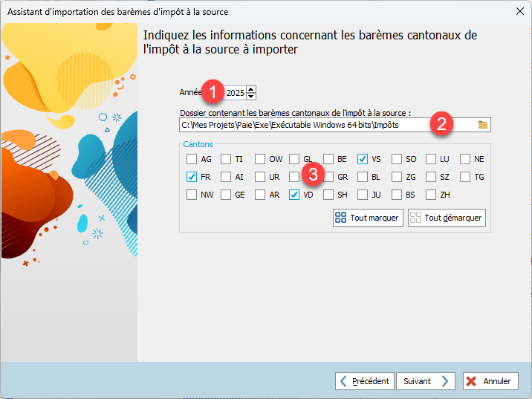Toggle the TI canton checkbox
The image size is (532, 399).
click(x=226, y=159)
